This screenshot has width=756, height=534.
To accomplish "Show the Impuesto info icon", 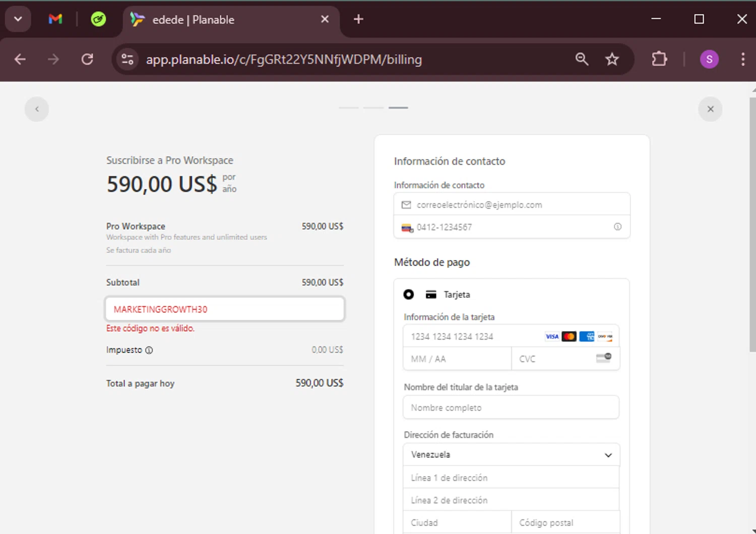I will point(149,350).
